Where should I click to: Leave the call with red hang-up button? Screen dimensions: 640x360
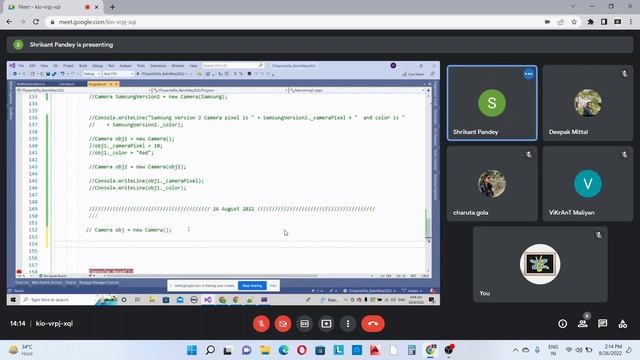click(x=373, y=324)
